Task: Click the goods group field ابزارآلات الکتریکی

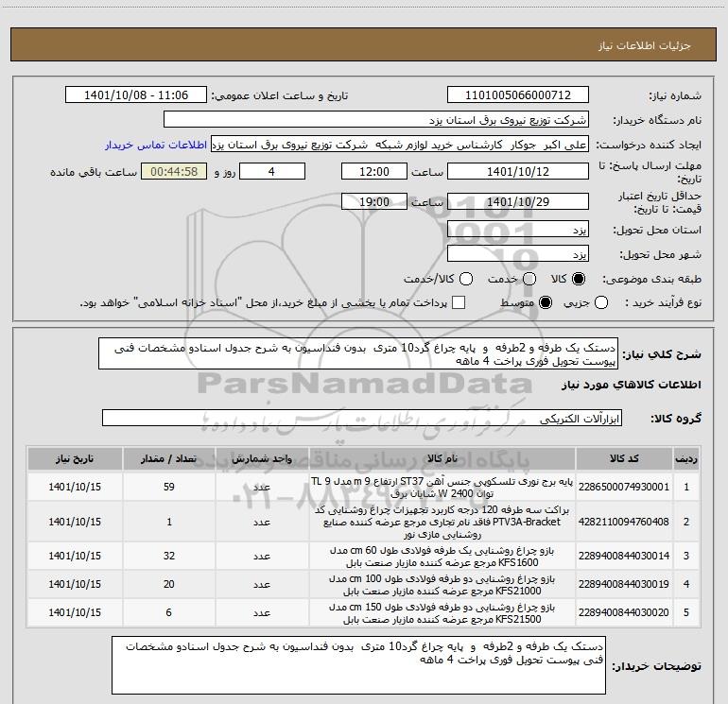Action: pos(362,418)
